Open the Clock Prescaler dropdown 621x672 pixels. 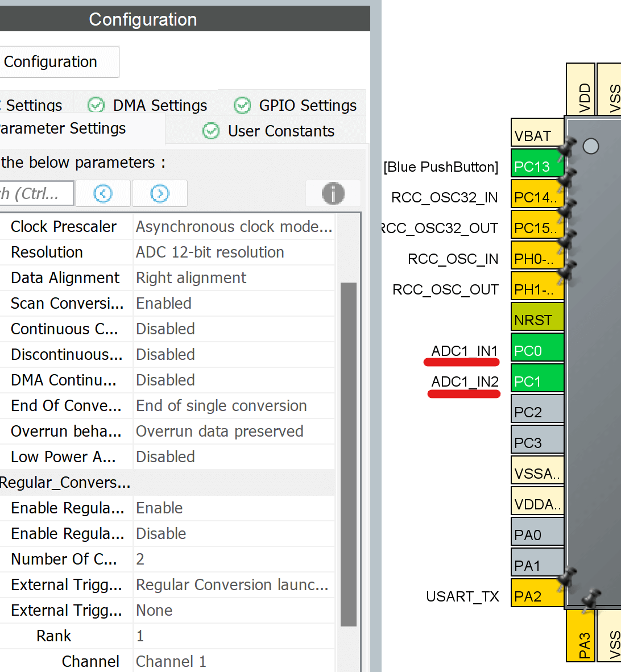(234, 226)
